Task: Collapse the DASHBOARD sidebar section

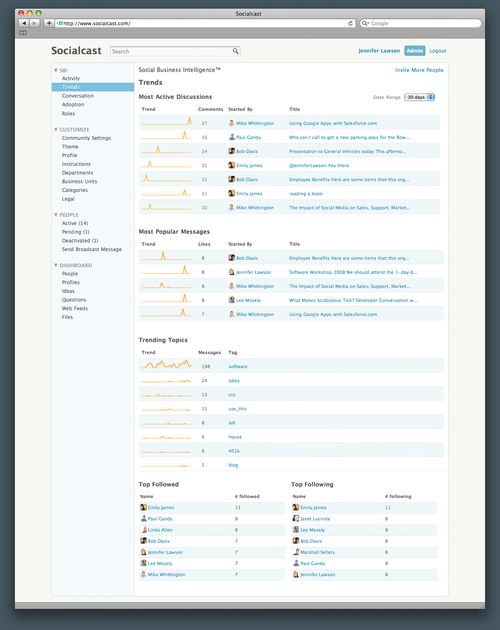Action: coord(56,265)
